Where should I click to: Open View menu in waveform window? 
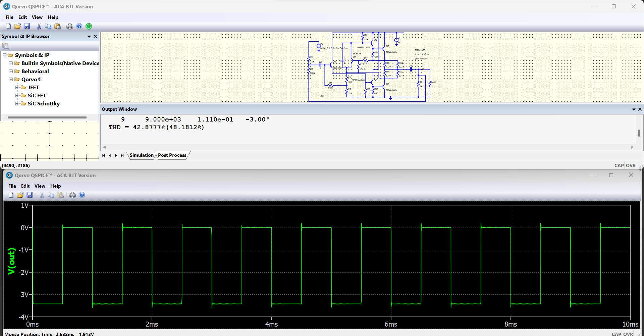click(x=40, y=186)
